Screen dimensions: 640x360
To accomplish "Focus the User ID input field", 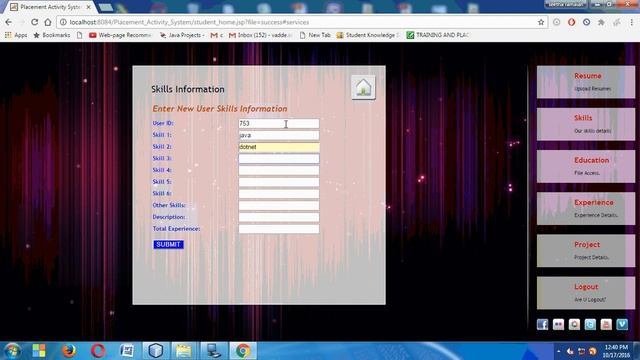I will [x=279, y=123].
